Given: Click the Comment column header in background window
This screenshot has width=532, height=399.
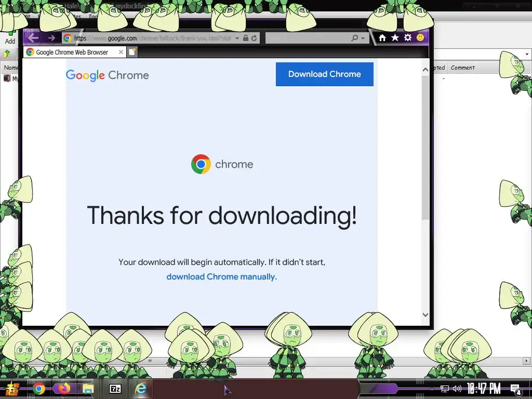Looking at the screenshot, I should 463,68.
